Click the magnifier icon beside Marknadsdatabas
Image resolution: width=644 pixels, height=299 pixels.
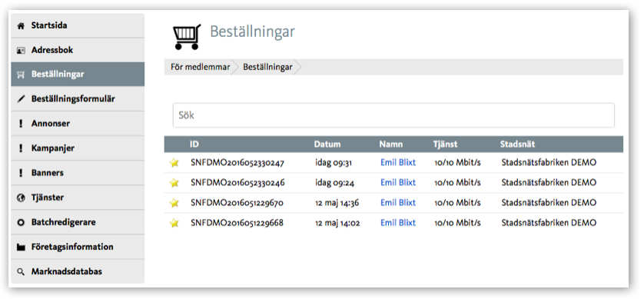21,272
